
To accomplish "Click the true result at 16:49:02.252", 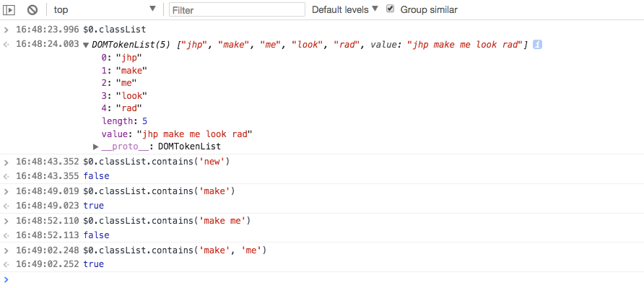I will click(94, 263).
